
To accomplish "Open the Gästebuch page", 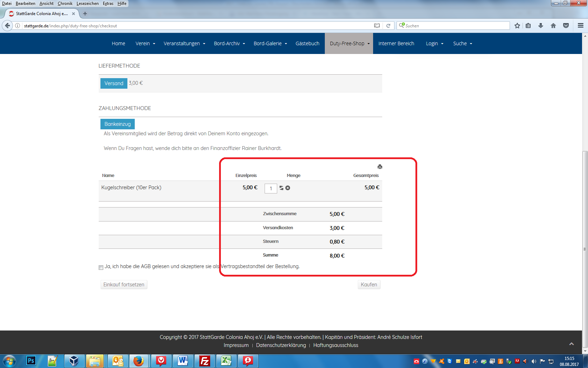I will 307,43.
